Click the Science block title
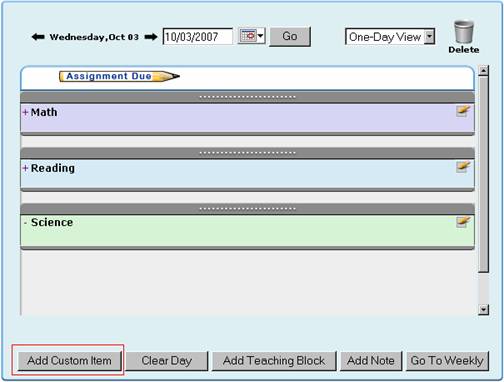The height and width of the screenshot is (382, 504). point(52,222)
